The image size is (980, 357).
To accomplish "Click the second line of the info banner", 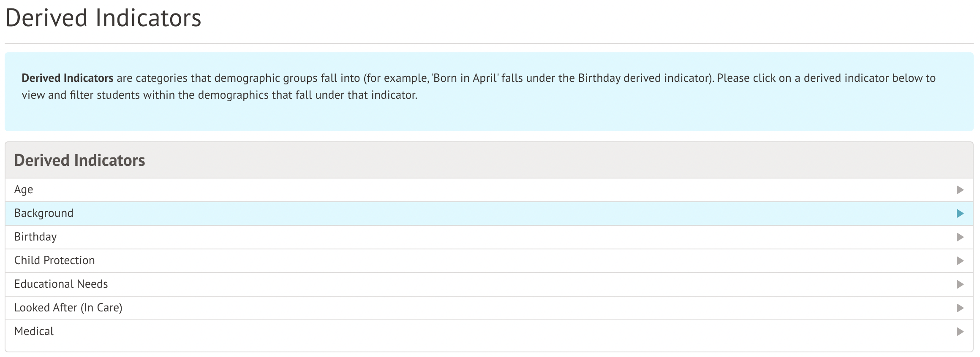I will click(x=220, y=95).
